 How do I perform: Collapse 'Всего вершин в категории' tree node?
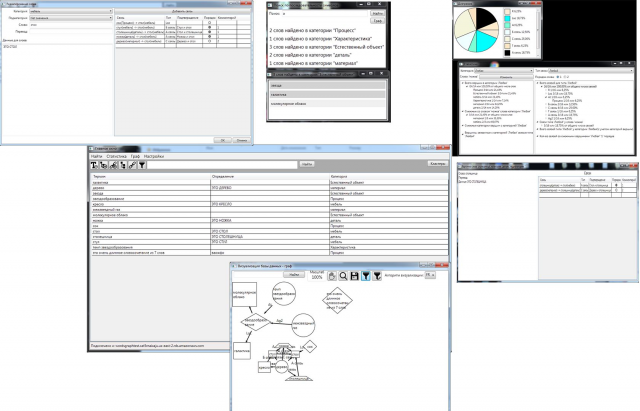point(463,83)
